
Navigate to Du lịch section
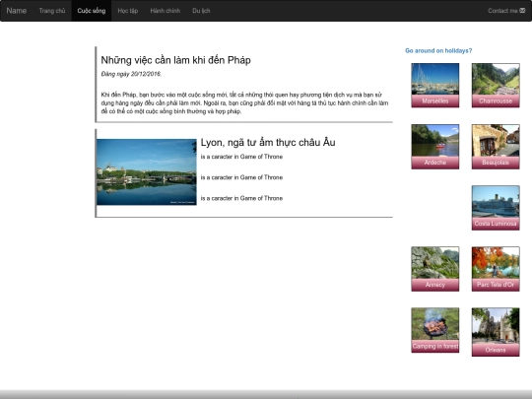(201, 11)
